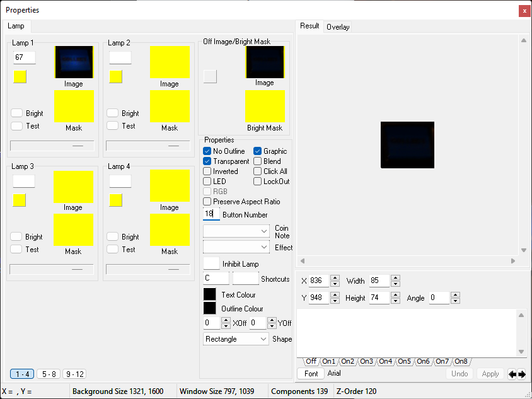Select the Off state tab

coord(311,361)
